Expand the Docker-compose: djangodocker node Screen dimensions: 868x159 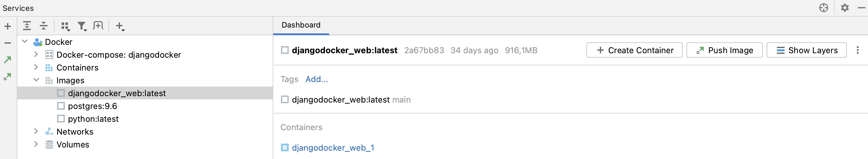pyautogui.click(x=36, y=54)
